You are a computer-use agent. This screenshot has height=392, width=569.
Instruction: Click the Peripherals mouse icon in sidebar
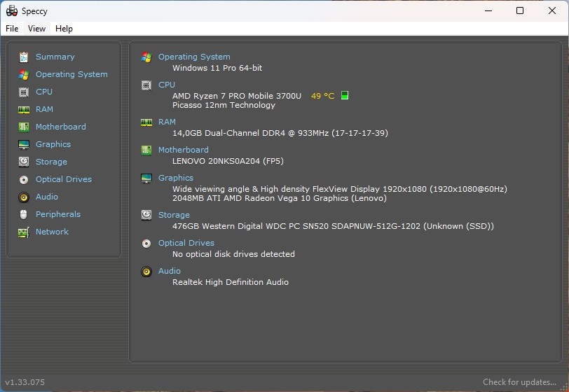click(x=24, y=214)
